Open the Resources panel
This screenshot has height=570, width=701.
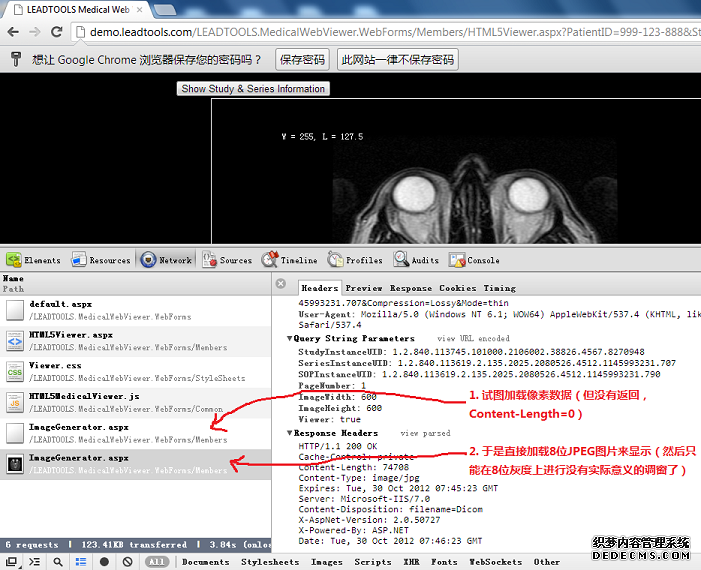point(101,260)
